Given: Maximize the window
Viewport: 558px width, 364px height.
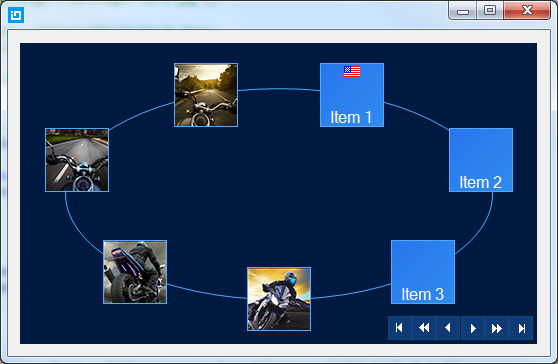Looking at the screenshot, I should 490,10.
